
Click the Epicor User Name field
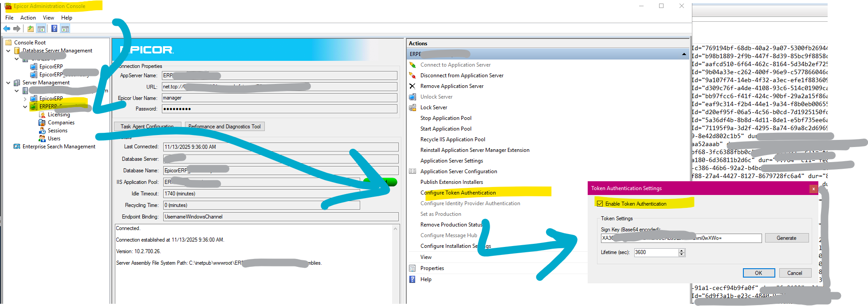[x=279, y=98]
